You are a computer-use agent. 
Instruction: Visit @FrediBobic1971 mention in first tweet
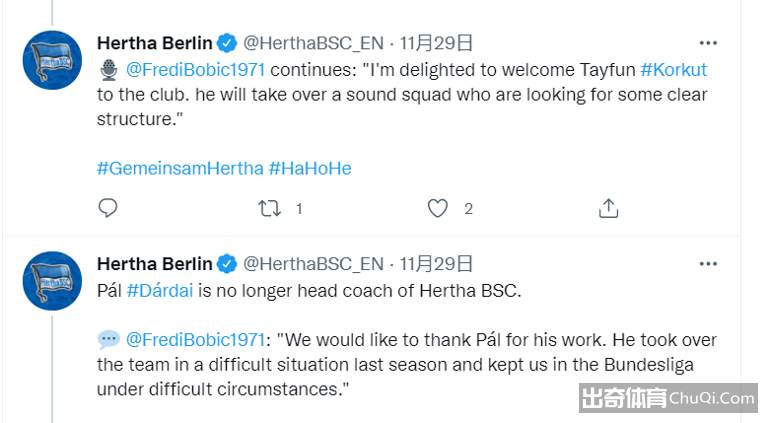pos(195,70)
